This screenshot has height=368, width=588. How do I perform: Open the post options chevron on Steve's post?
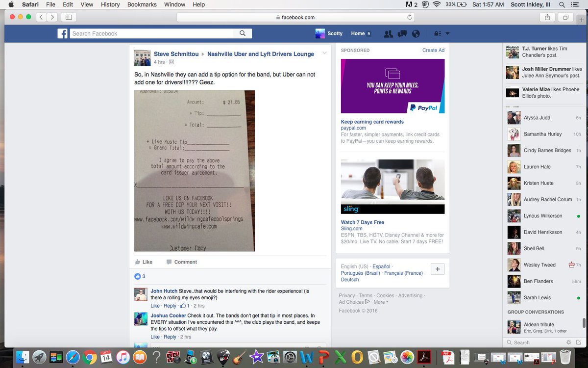324,53
